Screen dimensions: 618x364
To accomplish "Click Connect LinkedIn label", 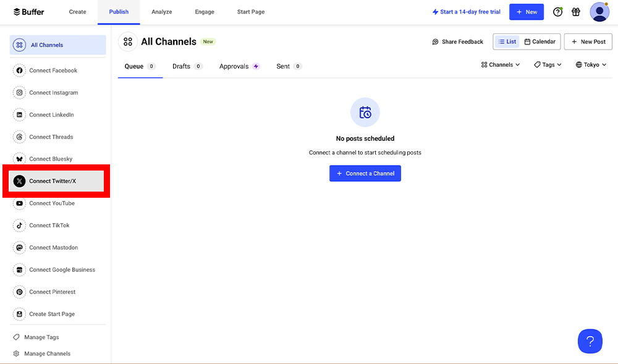I will [52, 114].
